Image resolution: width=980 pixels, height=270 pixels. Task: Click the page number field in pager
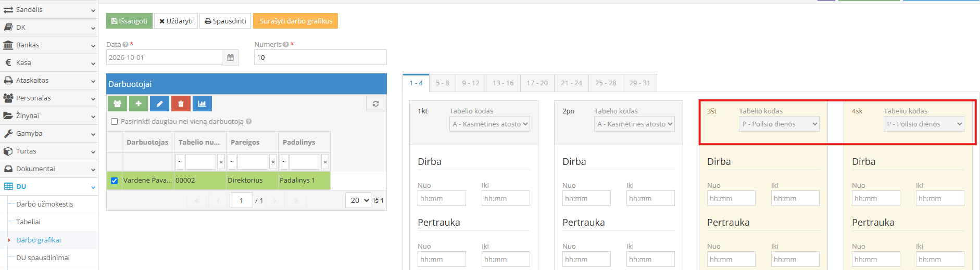click(x=241, y=200)
